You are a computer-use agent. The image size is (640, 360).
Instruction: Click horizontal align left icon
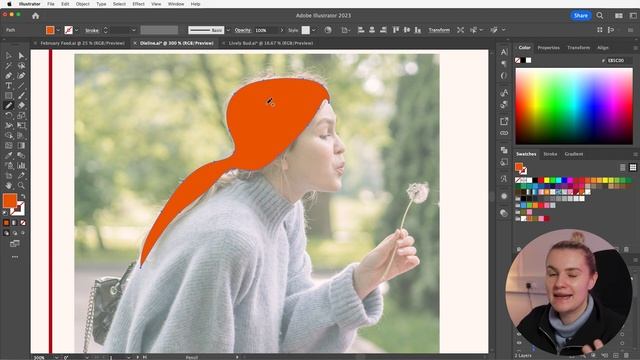pyautogui.click(x=361, y=30)
